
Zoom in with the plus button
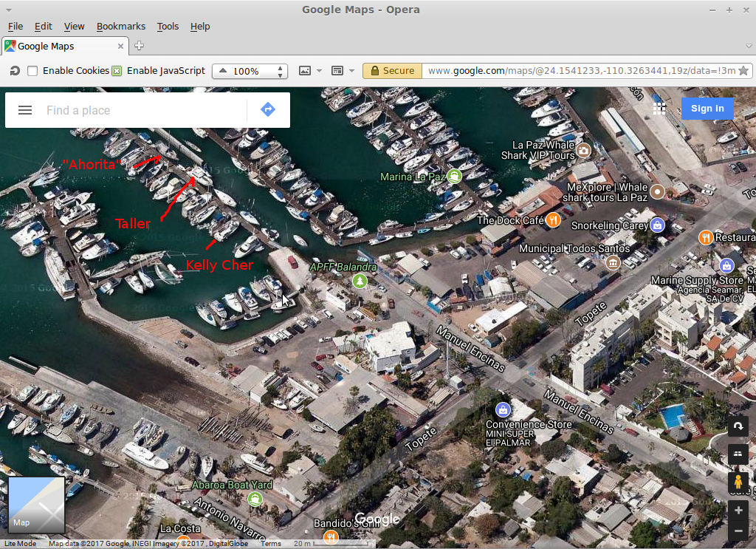click(x=738, y=511)
